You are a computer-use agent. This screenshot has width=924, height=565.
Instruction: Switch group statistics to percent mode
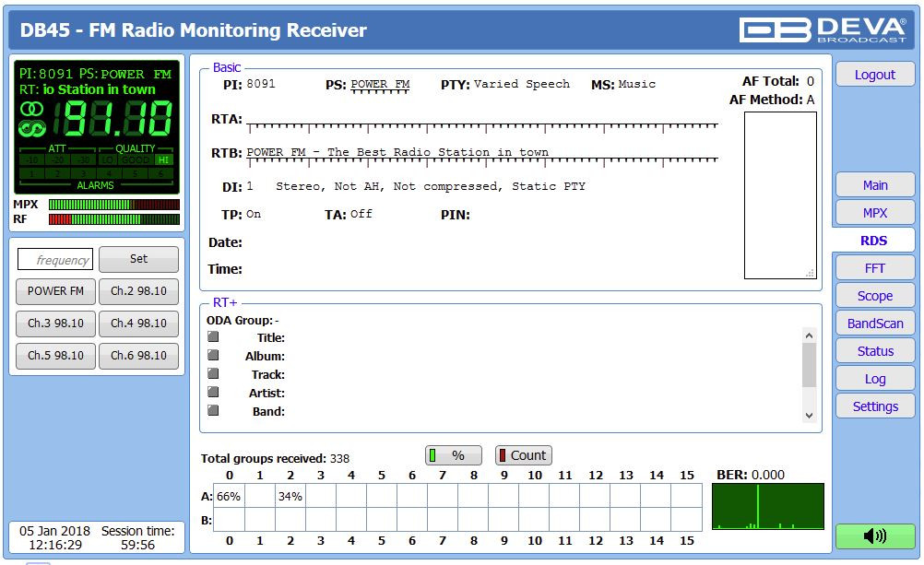(x=453, y=455)
